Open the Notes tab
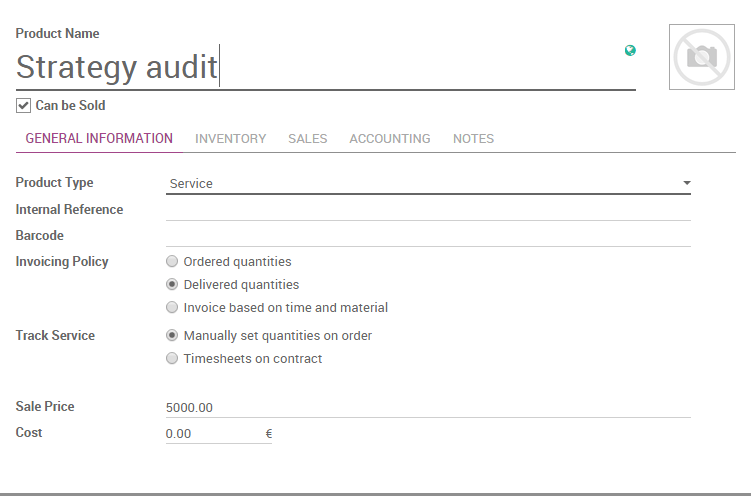 pos(473,139)
